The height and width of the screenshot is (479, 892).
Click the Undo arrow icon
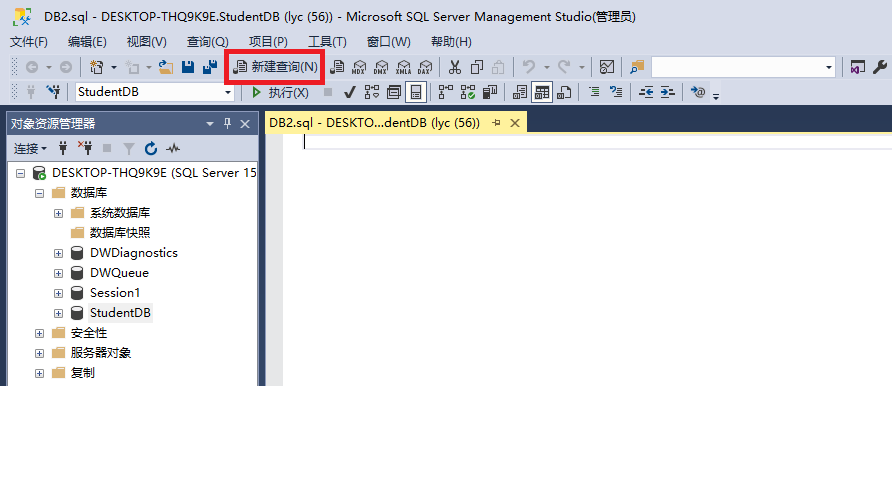(529, 67)
